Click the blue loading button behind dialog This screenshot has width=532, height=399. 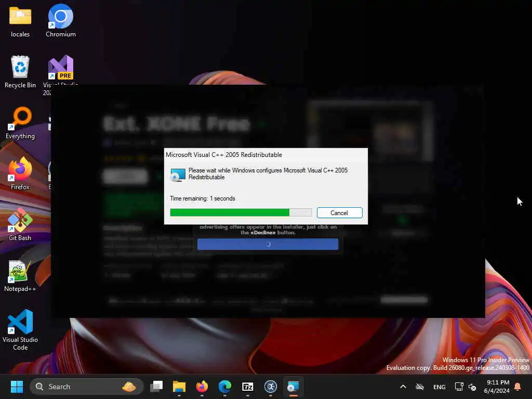(x=268, y=244)
